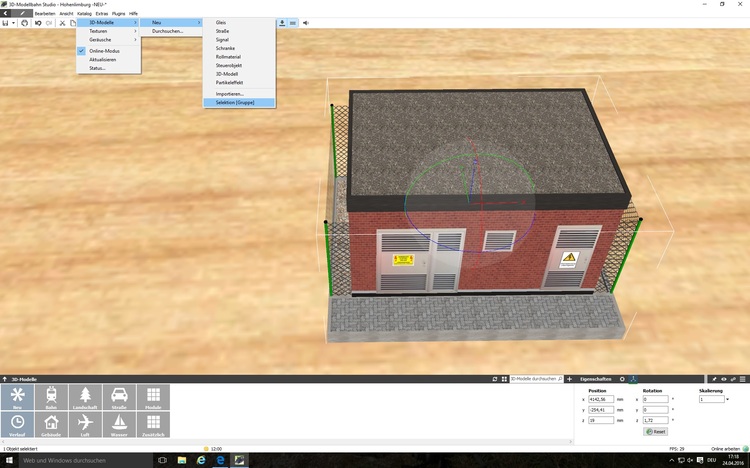The width and height of the screenshot is (750, 468).
Task: Select the Wasser sailboat category
Action: (119, 424)
